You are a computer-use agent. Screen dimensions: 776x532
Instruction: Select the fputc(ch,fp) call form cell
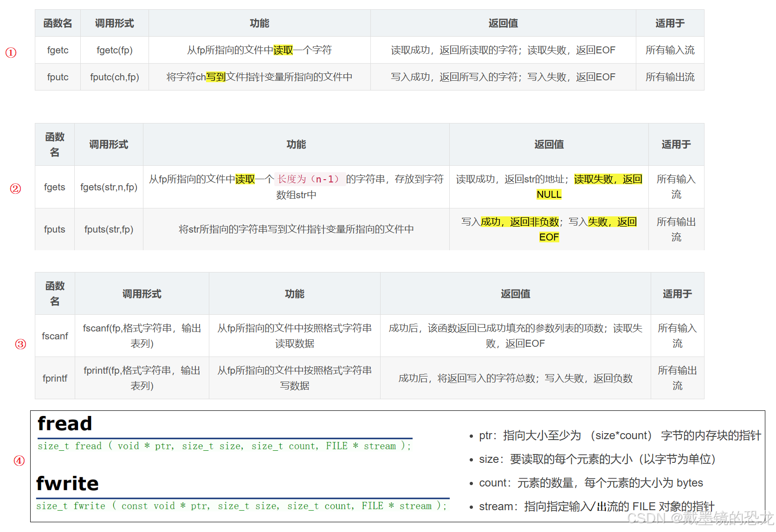tap(115, 77)
